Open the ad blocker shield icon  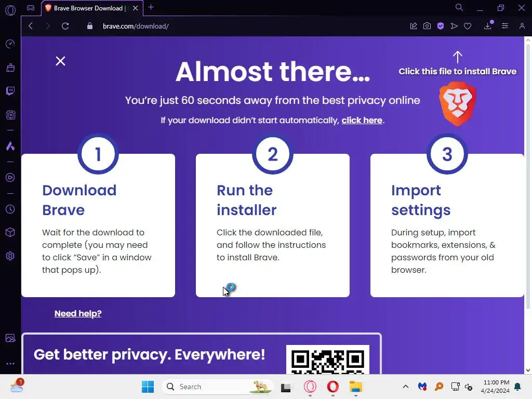point(441,26)
